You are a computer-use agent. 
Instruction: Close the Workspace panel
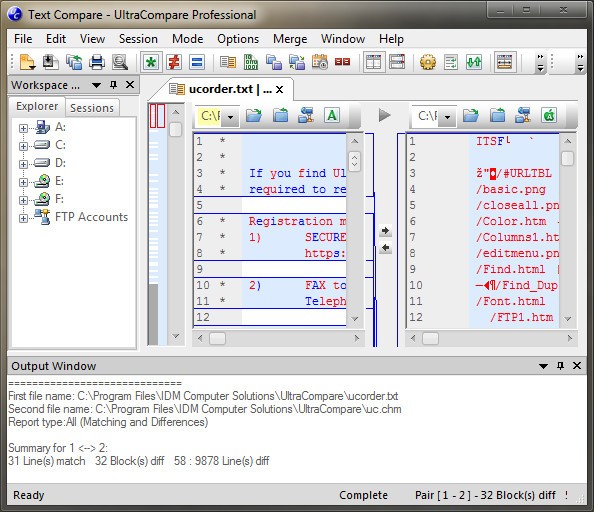[130, 85]
